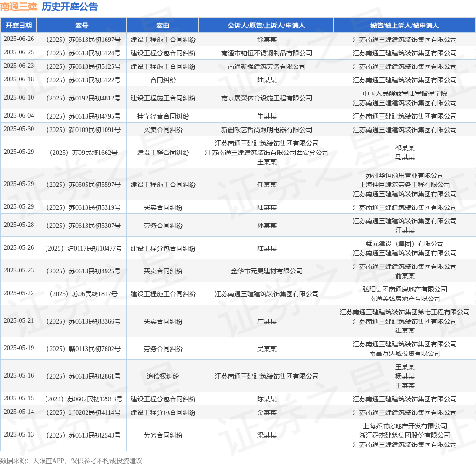Click plaintiff 广某某

click(x=266, y=321)
